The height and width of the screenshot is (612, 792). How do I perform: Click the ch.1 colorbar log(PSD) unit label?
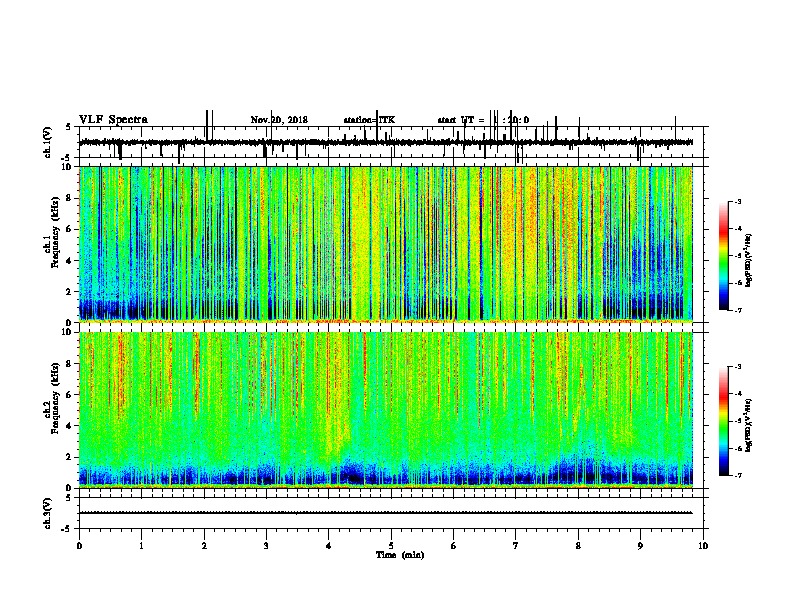[748, 260]
